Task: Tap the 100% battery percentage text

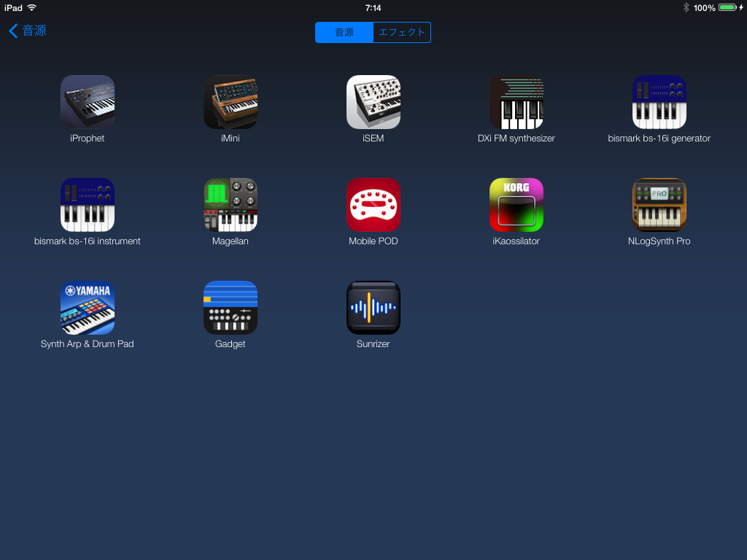Action: pos(704,8)
